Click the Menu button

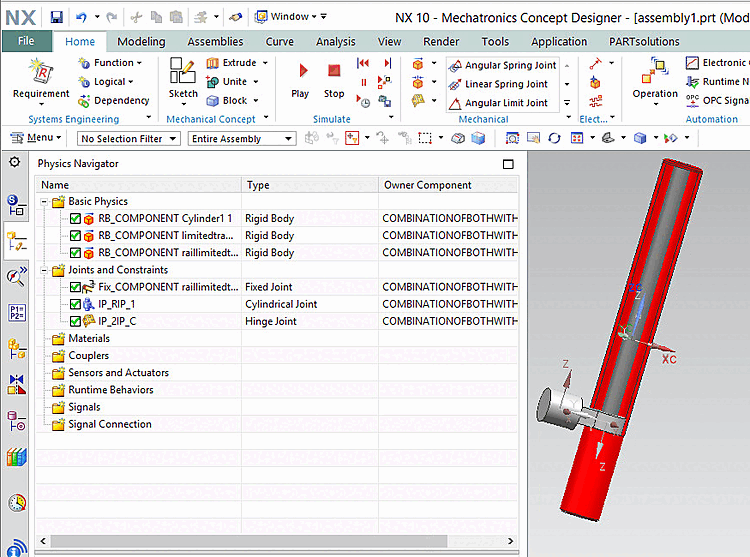pos(38,138)
